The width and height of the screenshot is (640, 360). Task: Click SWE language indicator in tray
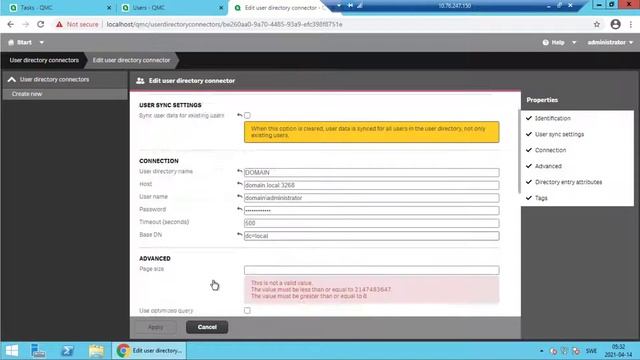(591, 351)
